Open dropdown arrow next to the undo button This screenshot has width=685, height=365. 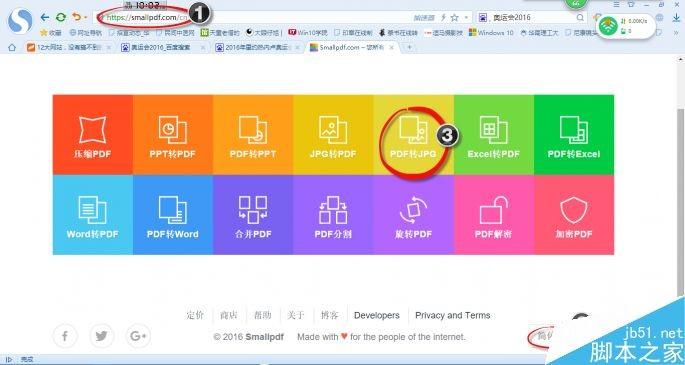86,17
